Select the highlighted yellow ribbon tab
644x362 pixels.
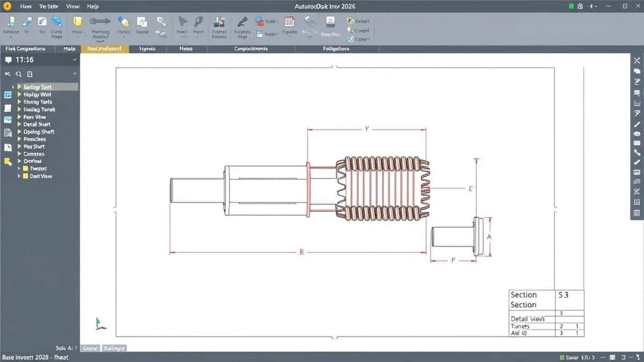[105, 49]
